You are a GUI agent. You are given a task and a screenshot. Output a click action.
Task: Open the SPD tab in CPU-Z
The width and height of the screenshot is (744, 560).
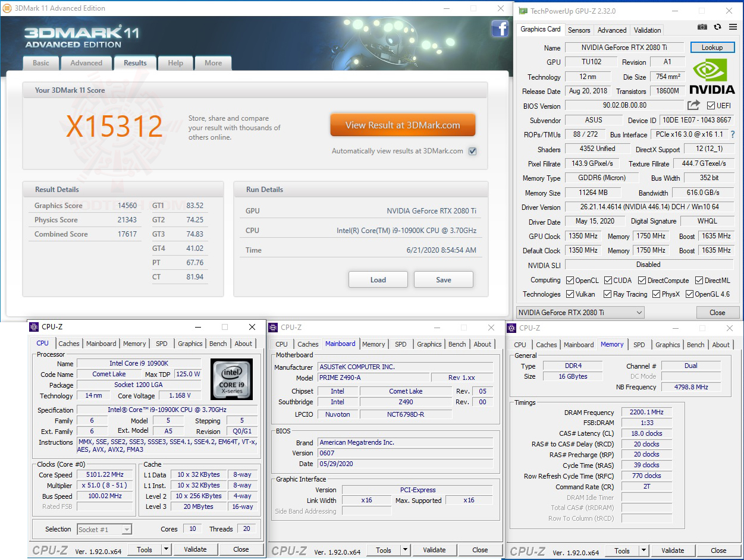point(161,343)
